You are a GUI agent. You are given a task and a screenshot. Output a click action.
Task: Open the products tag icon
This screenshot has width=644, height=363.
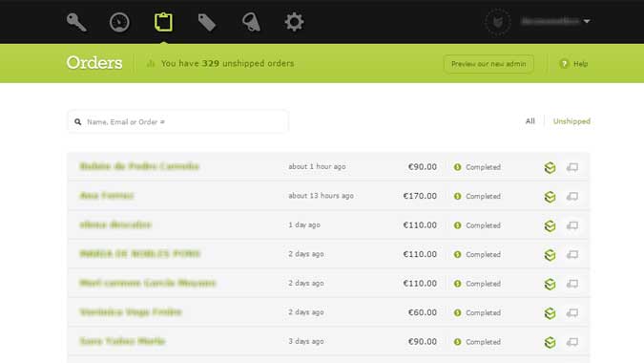207,23
